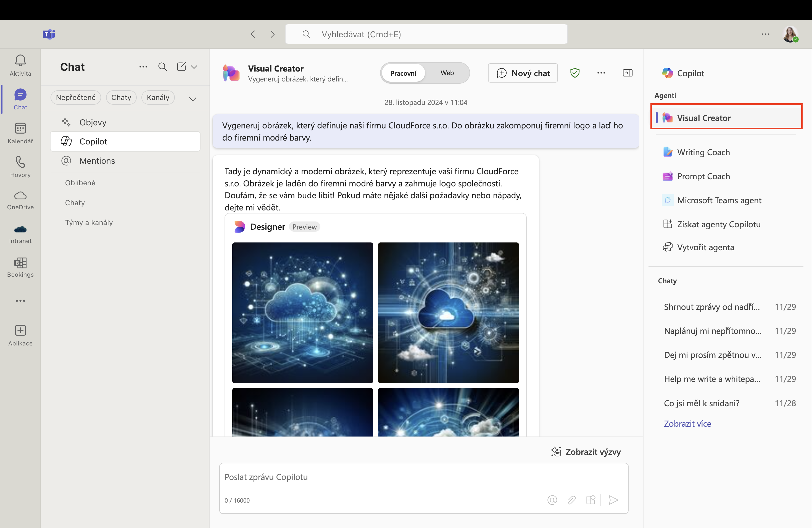
Task: Attach a file with paperclip icon
Action: 571,500
